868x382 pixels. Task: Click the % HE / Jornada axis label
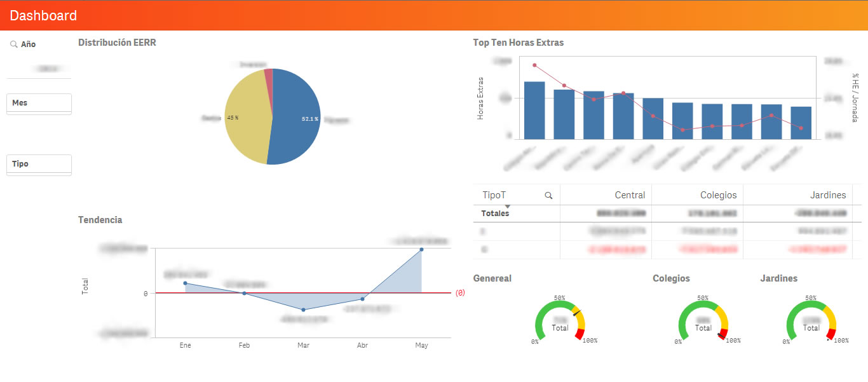pos(855,97)
